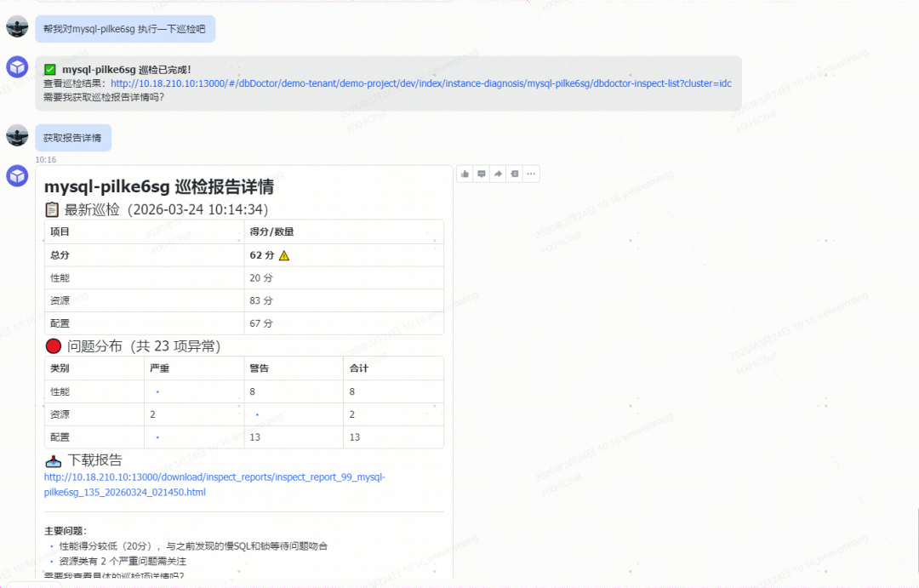Image resolution: width=919 pixels, height=588 pixels.
Task: Open the inspect_report_99 download link
Action: [x=214, y=485]
